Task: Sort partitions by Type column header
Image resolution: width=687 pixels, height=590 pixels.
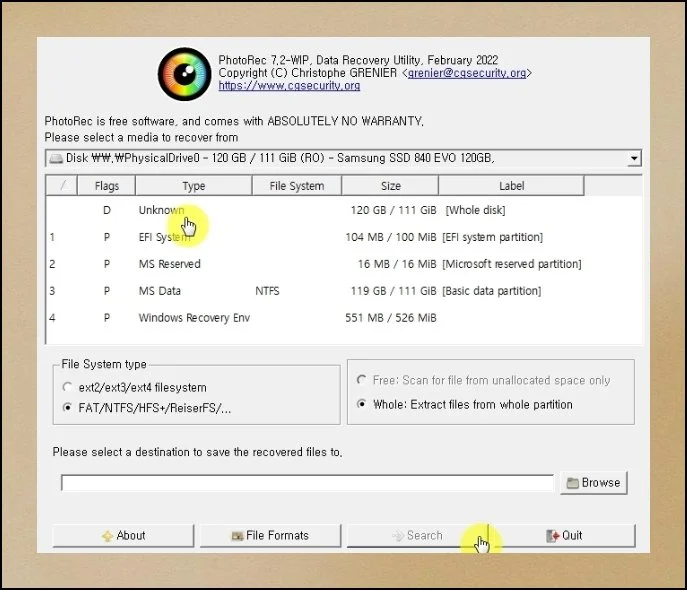Action: 193,186
